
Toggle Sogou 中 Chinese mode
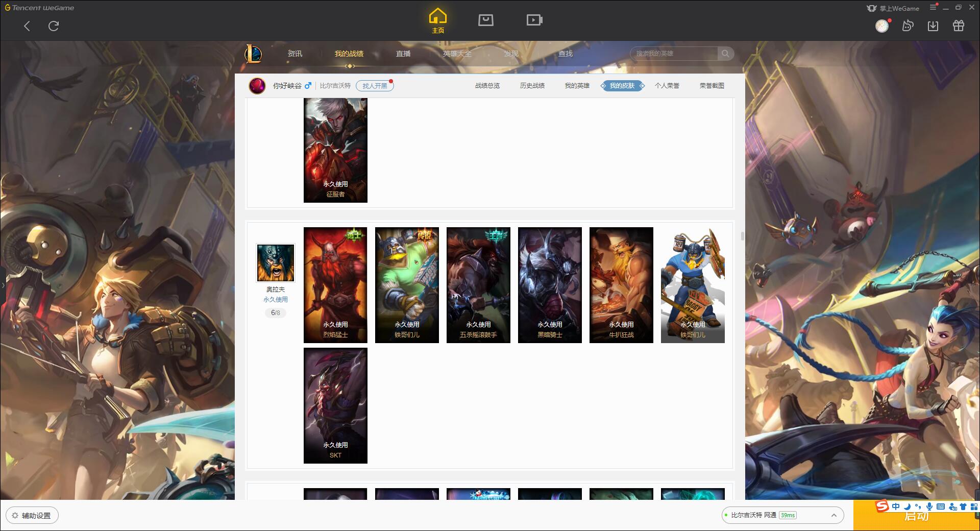[x=896, y=506]
